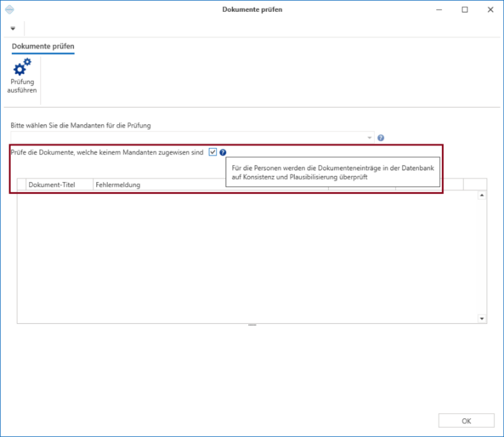Sort by the Dokument-Titel column header

(x=59, y=185)
